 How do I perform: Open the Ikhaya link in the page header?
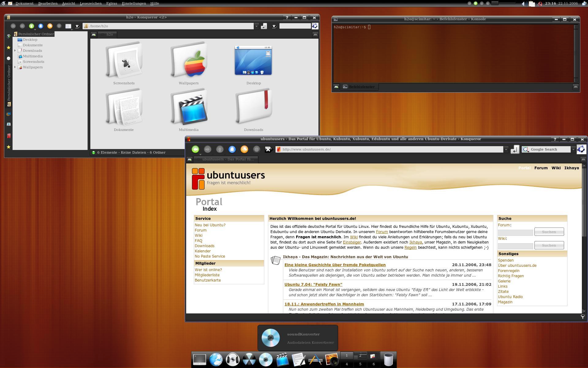point(571,168)
